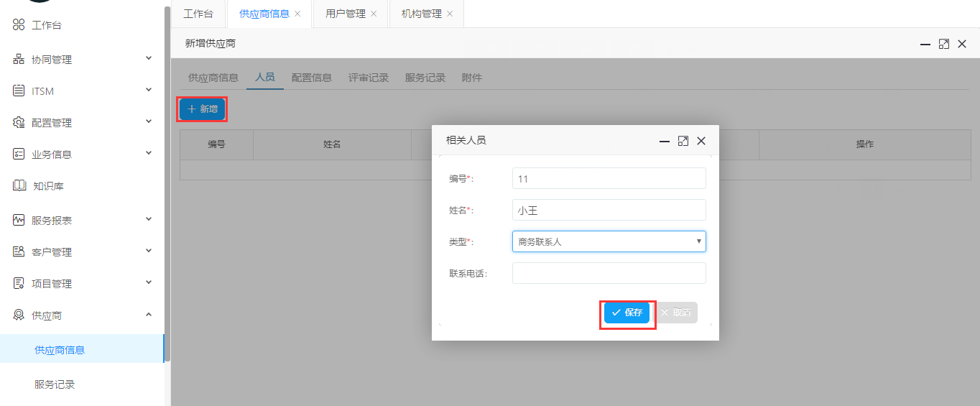Click the 项目管理 sidebar icon

pos(19,284)
